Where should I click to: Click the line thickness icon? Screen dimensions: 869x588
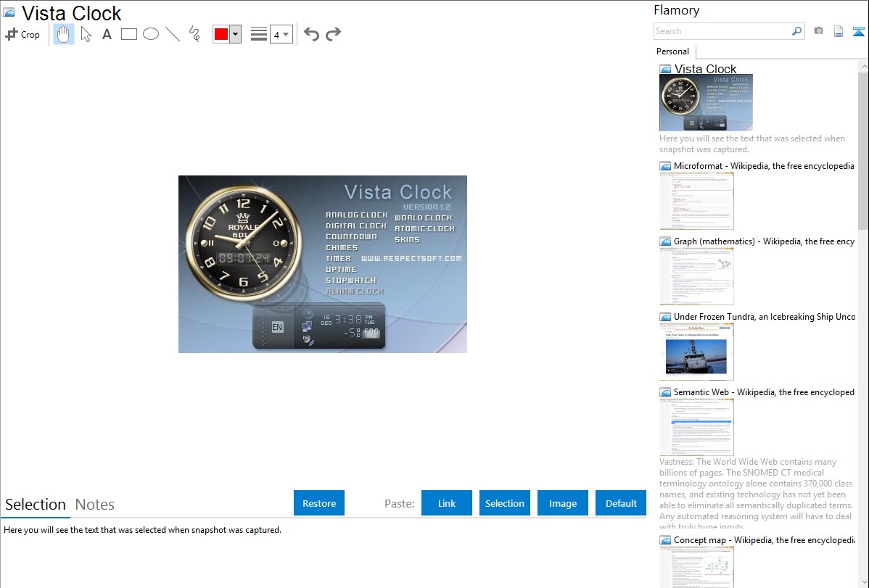tap(259, 34)
